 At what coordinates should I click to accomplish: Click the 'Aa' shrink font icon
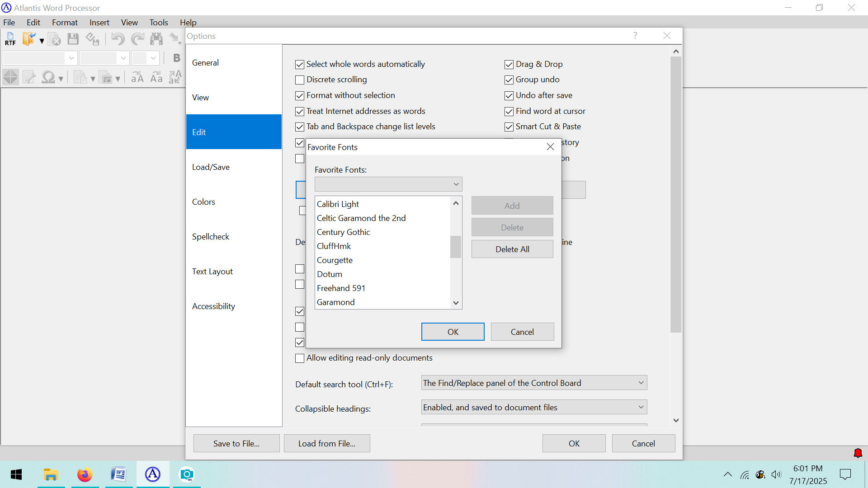[156, 77]
